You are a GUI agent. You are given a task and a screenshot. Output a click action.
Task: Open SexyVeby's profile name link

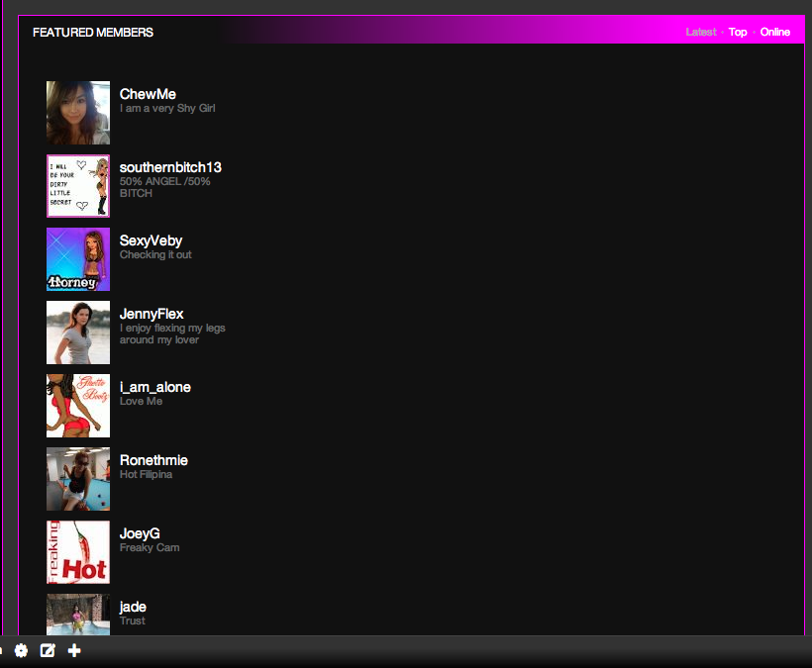(151, 241)
